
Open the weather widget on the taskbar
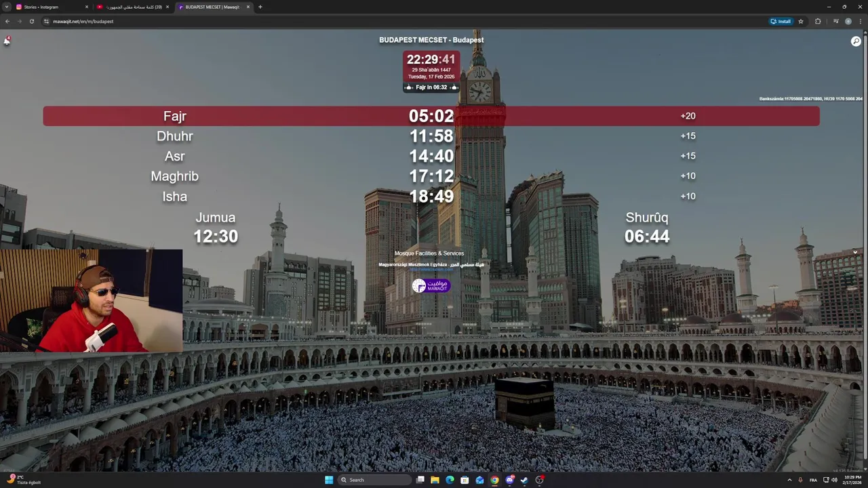[x=22, y=480]
